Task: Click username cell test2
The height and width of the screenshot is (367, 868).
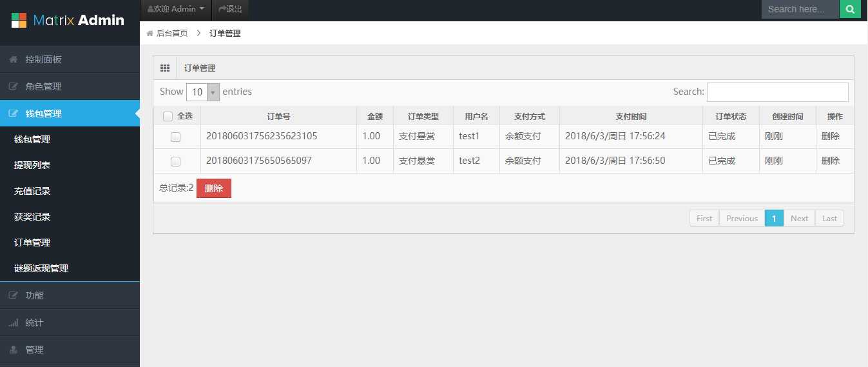Action: 469,161
